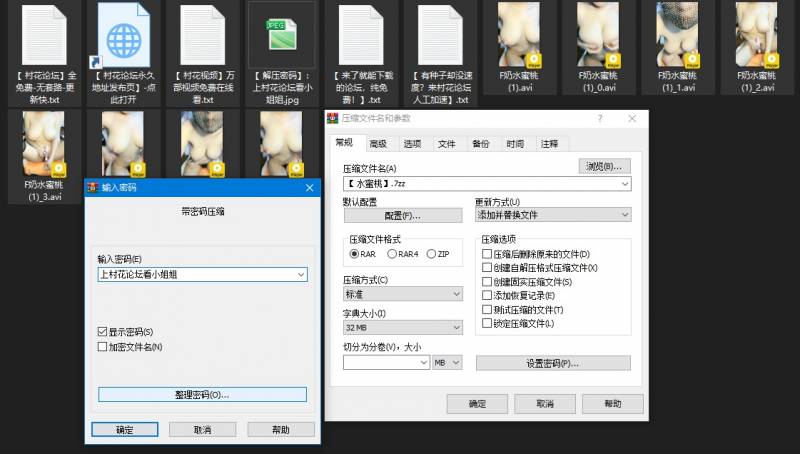Enable 添加恢复记录(E) checkbox
Screen dimensions: 800x454
pos(487,295)
